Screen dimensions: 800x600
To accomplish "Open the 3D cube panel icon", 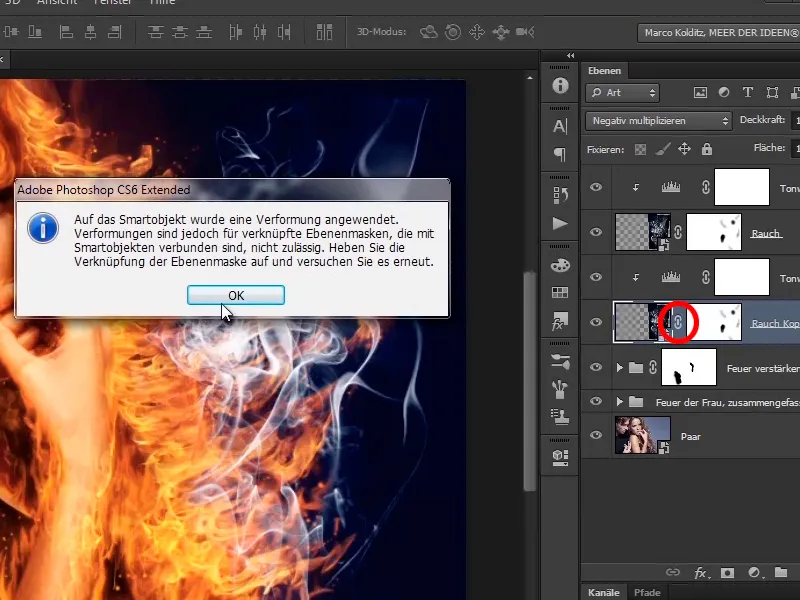I will tap(560, 457).
